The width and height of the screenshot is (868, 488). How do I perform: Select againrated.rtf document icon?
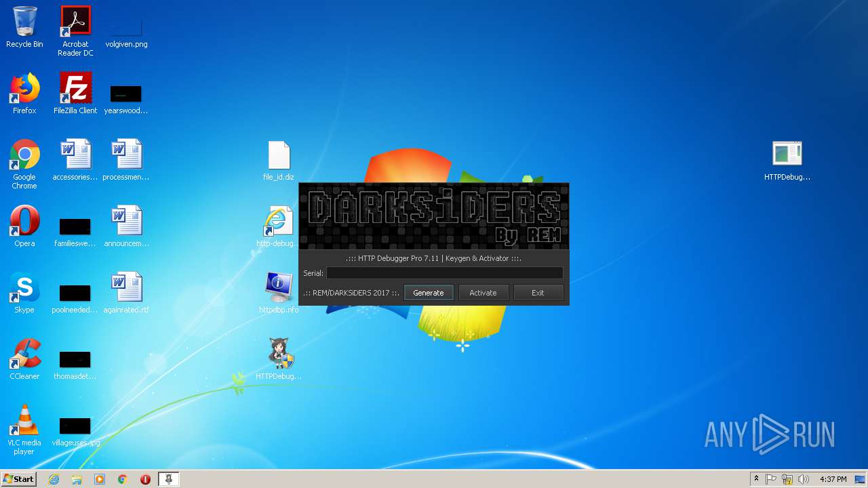[x=126, y=293]
